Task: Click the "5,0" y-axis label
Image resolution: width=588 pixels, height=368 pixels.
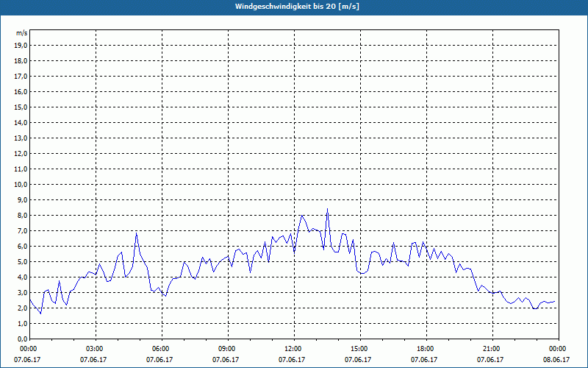Action: tap(22, 262)
